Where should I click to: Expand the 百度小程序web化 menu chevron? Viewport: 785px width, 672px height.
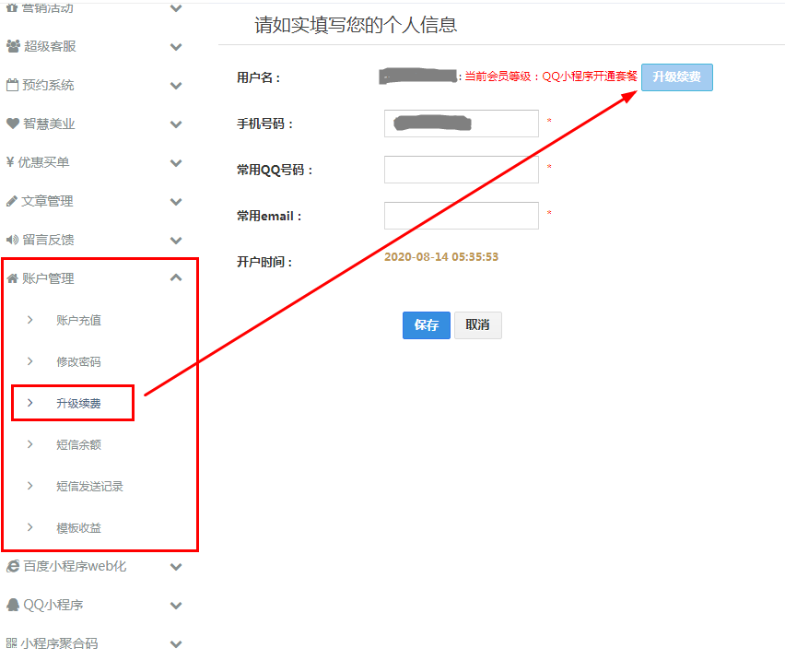pos(176,567)
